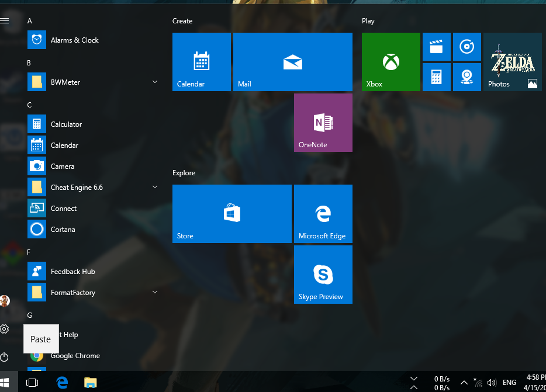
Task: Select Paste from the popup menu
Action: pos(41,339)
